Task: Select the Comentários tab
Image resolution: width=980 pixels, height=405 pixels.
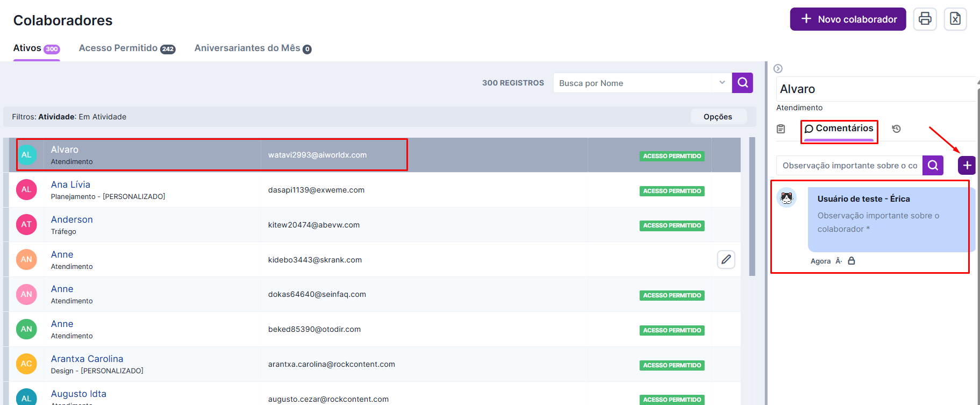Action: pos(839,129)
